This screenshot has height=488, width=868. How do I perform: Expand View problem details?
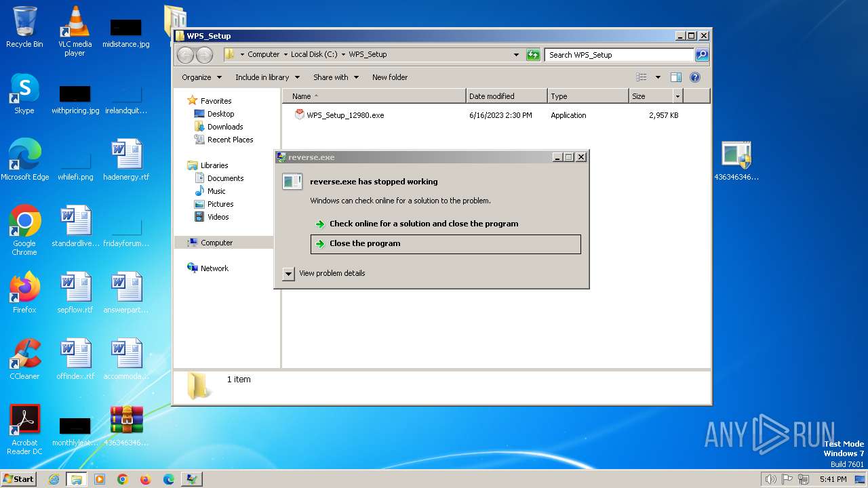[324, 273]
